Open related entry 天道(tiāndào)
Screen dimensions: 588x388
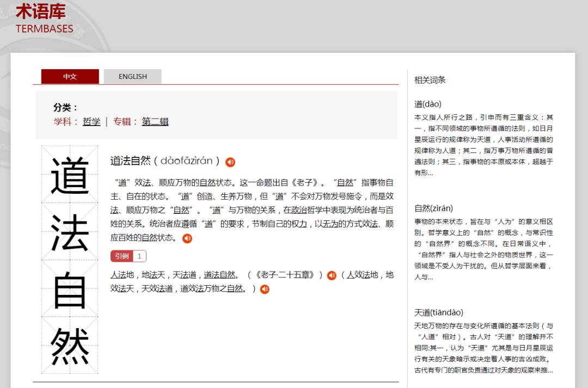click(x=439, y=312)
